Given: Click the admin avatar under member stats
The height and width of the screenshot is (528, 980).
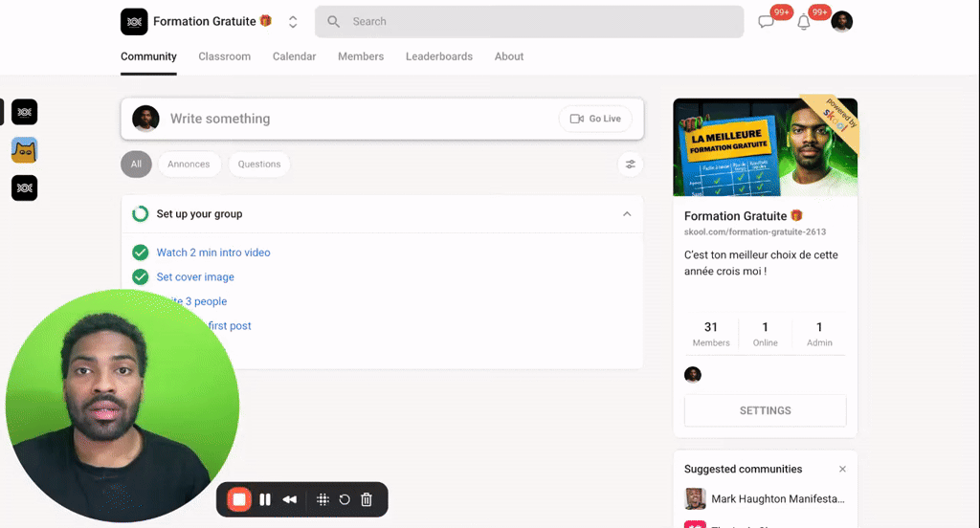Looking at the screenshot, I should click(693, 375).
